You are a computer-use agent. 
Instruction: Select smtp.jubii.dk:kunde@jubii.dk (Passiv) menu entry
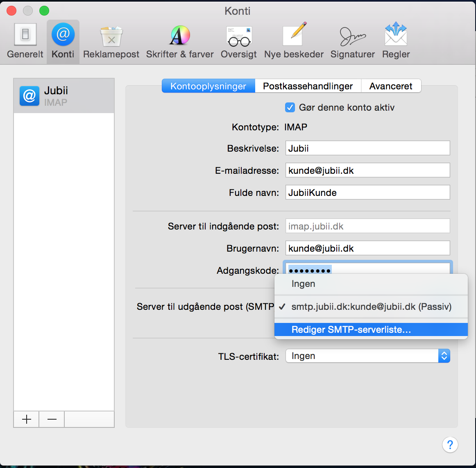[371, 307]
